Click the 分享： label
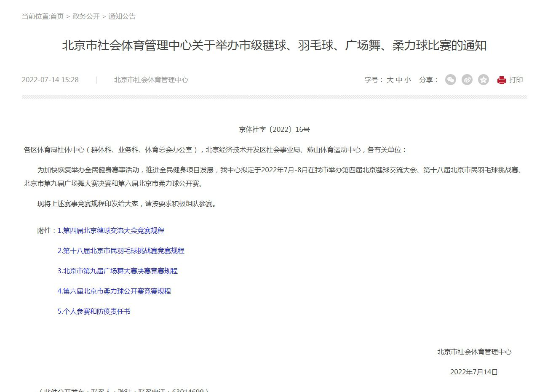Screen dimensions: 553x392 pos(429,80)
